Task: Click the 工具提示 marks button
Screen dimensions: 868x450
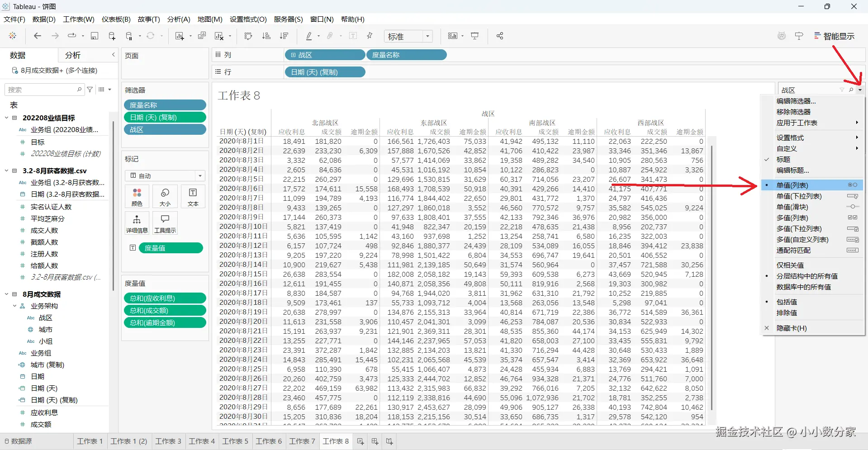Action: [x=165, y=223]
